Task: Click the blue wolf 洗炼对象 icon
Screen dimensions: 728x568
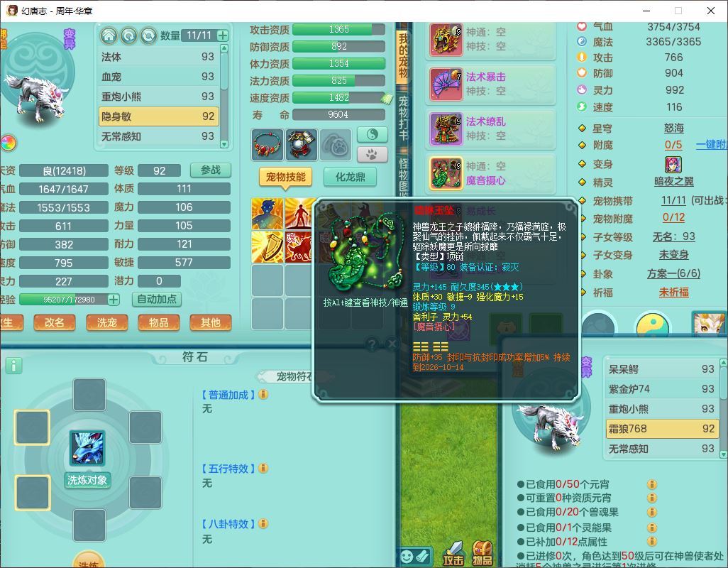Action: click(x=87, y=448)
